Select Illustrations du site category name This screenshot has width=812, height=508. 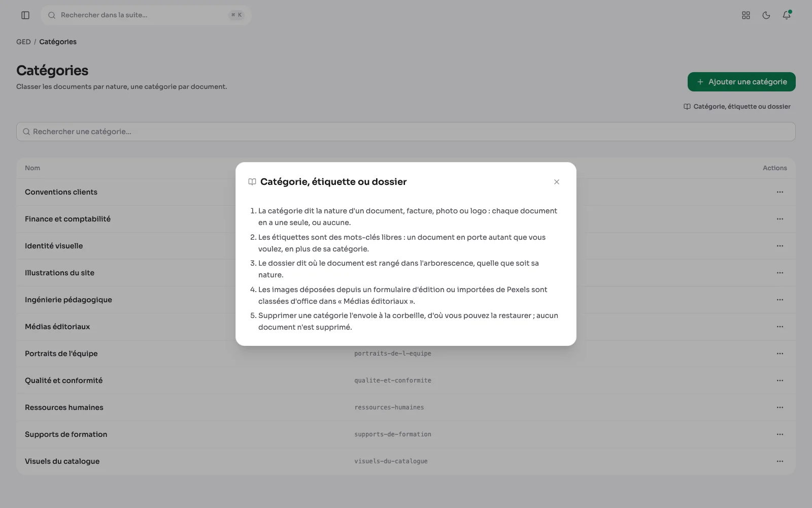(x=59, y=273)
